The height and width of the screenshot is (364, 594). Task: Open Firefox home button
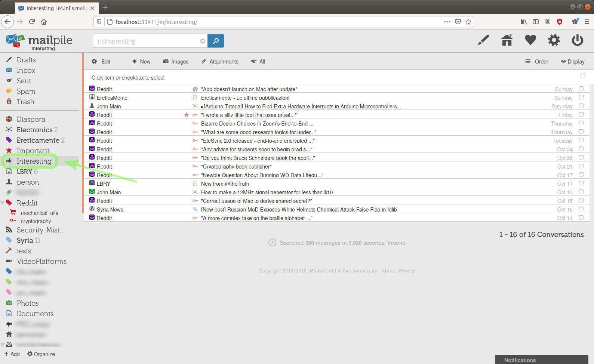click(x=44, y=22)
